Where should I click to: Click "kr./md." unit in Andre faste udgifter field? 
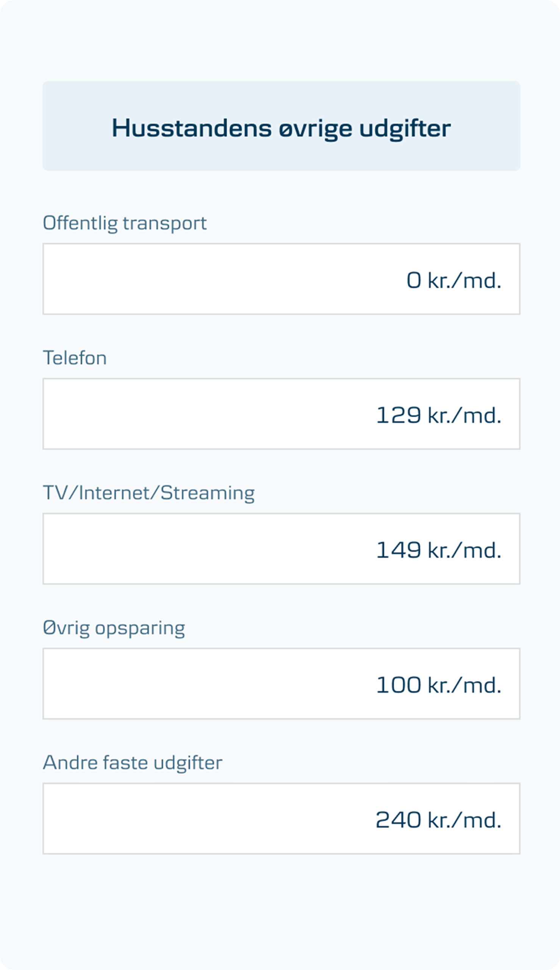coord(465,820)
